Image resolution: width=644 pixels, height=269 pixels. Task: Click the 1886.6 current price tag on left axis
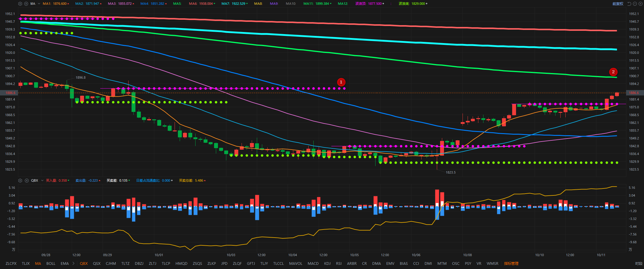pyautogui.click(x=9, y=93)
